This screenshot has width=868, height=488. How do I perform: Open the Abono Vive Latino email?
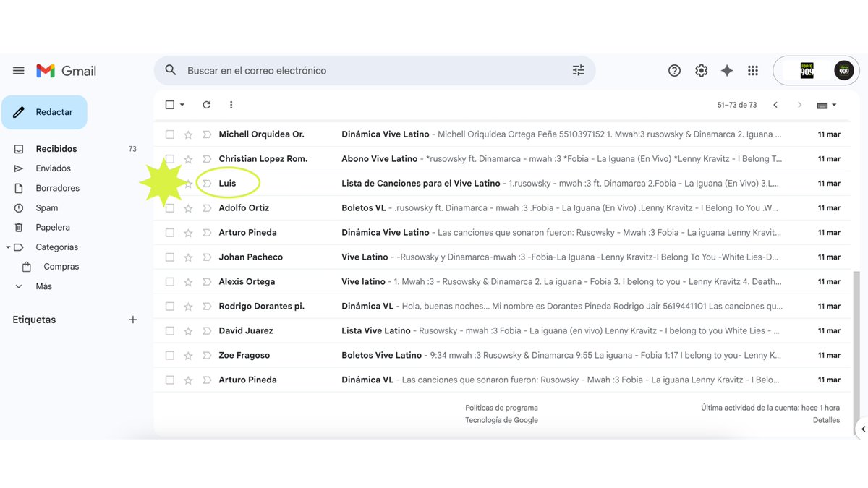tap(502, 159)
